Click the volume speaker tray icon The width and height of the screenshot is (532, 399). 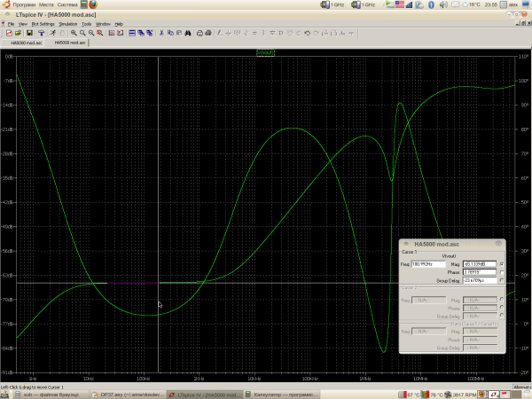pos(443,4)
